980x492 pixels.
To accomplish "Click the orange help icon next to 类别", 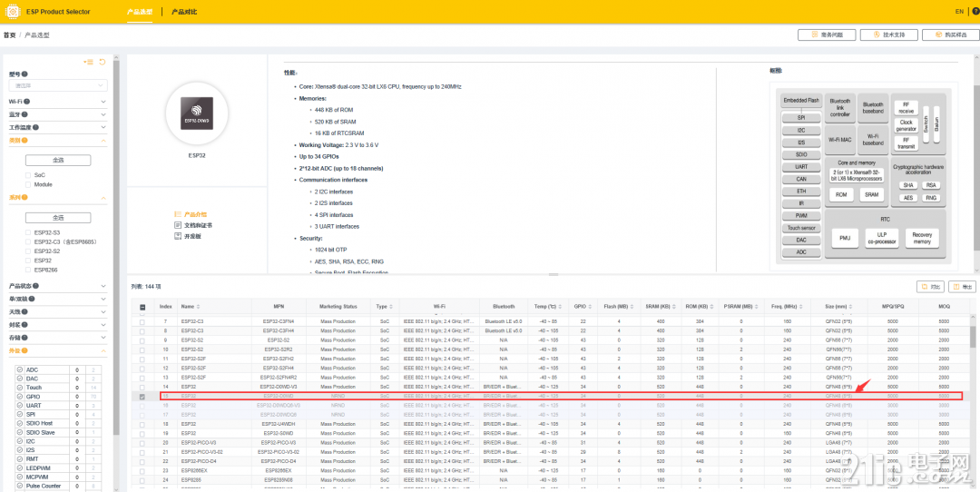I will (25, 141).
